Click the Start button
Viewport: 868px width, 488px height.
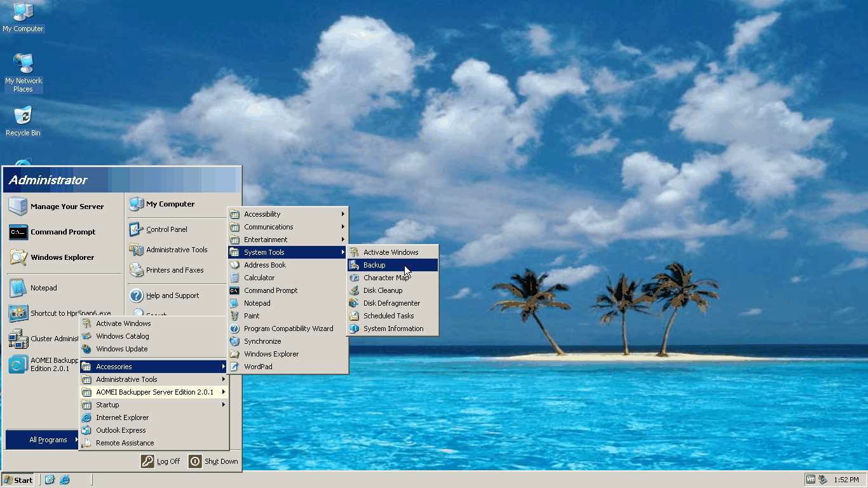[18, 480]
